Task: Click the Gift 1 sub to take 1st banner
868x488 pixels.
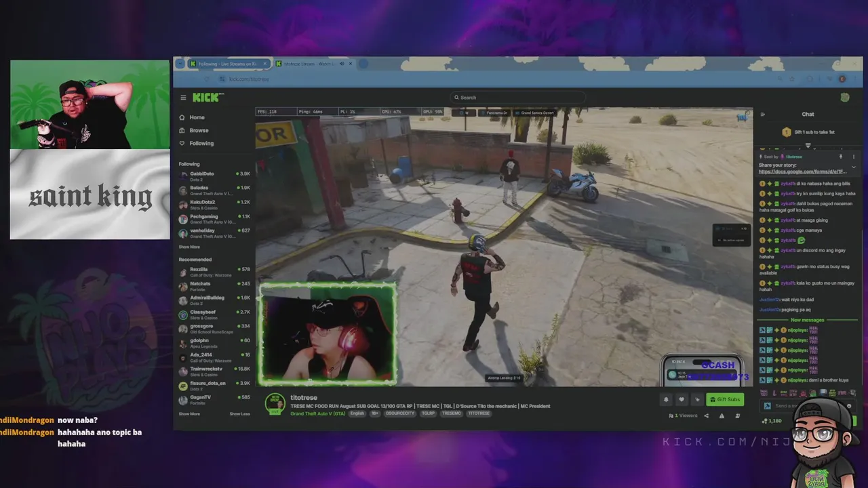Action: (x=808, y=132)
